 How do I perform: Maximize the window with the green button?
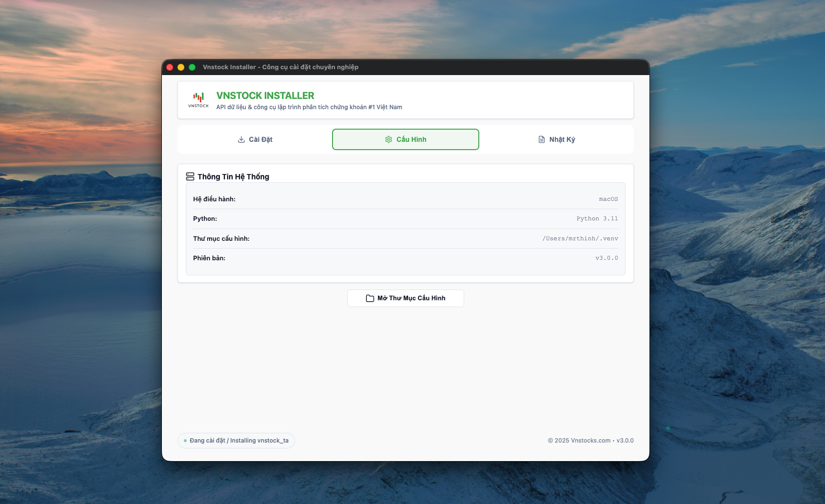pyautogui.click(x=192, y=67)
